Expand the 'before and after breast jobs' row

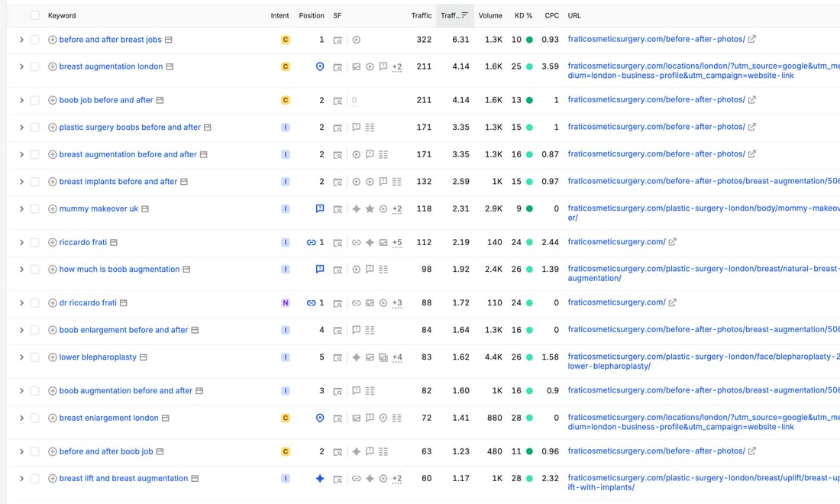click(x=21, y=40)
